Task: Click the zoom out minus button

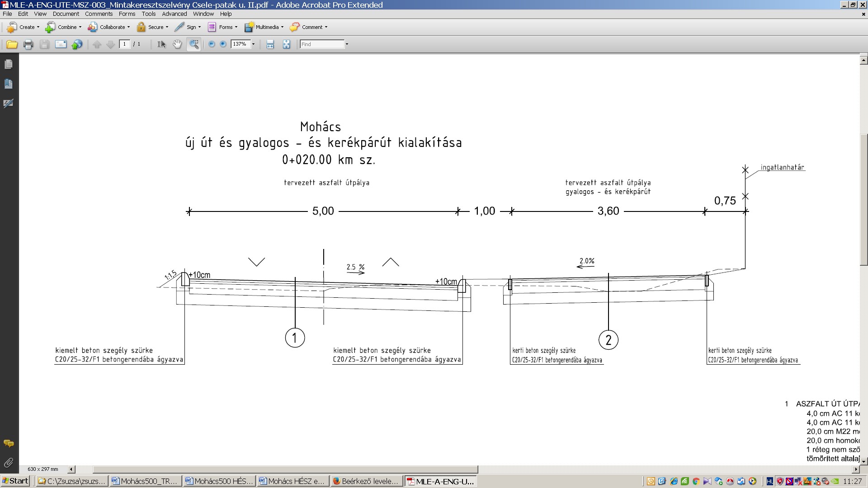Action: (x=211, y=44)
